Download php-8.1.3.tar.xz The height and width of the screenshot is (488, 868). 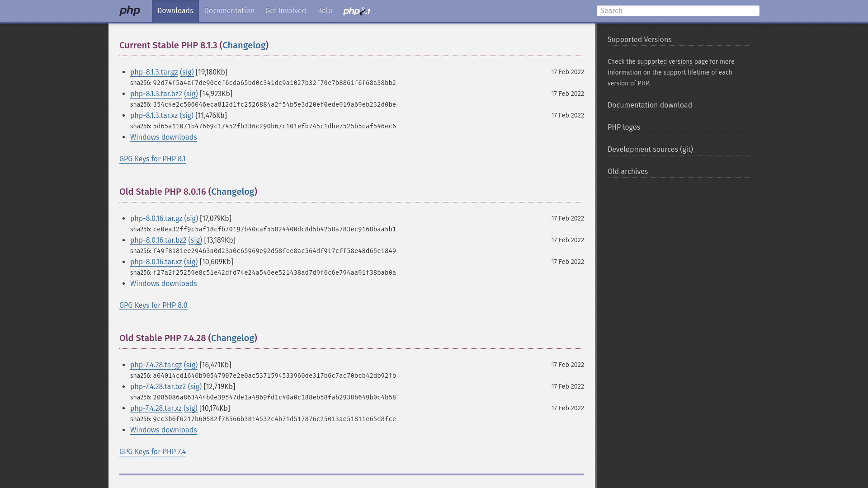(x=154, y=116)
